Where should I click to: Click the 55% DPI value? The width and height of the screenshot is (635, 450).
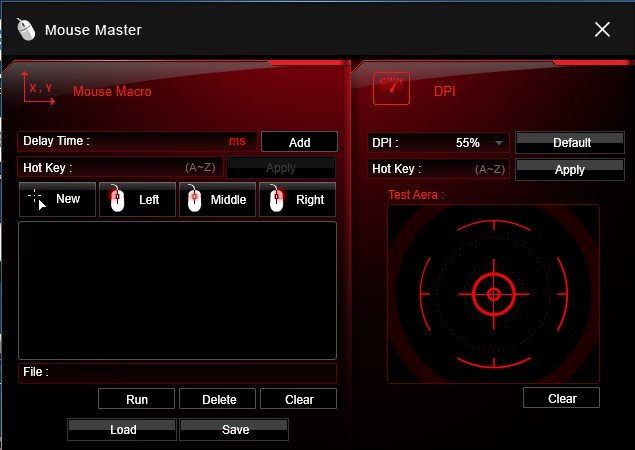tap(467, 143)
